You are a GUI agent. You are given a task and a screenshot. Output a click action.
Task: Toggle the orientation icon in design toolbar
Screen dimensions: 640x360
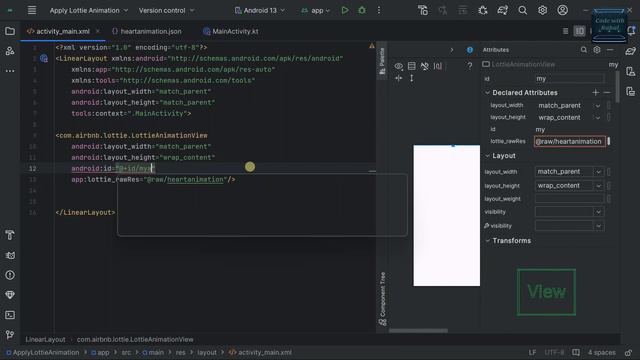click(x=411, y=66)
